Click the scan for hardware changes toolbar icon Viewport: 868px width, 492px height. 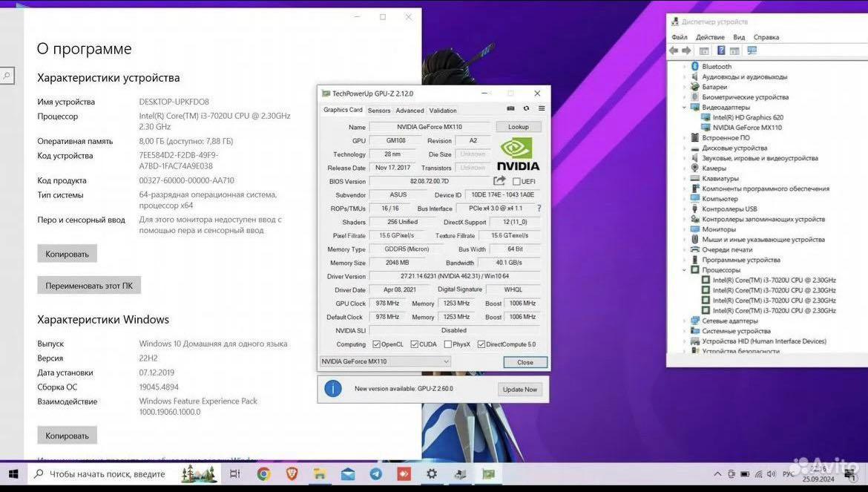[x=752, y=50]
